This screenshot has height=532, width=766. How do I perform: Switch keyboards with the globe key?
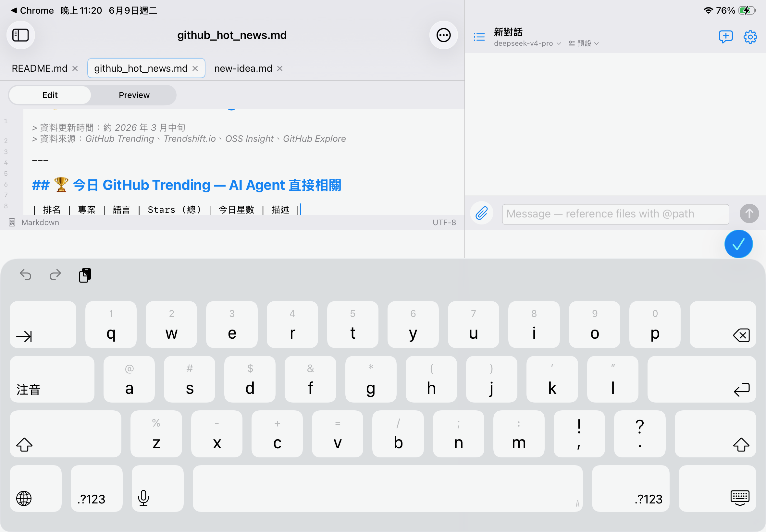click(x=36, y=488)
